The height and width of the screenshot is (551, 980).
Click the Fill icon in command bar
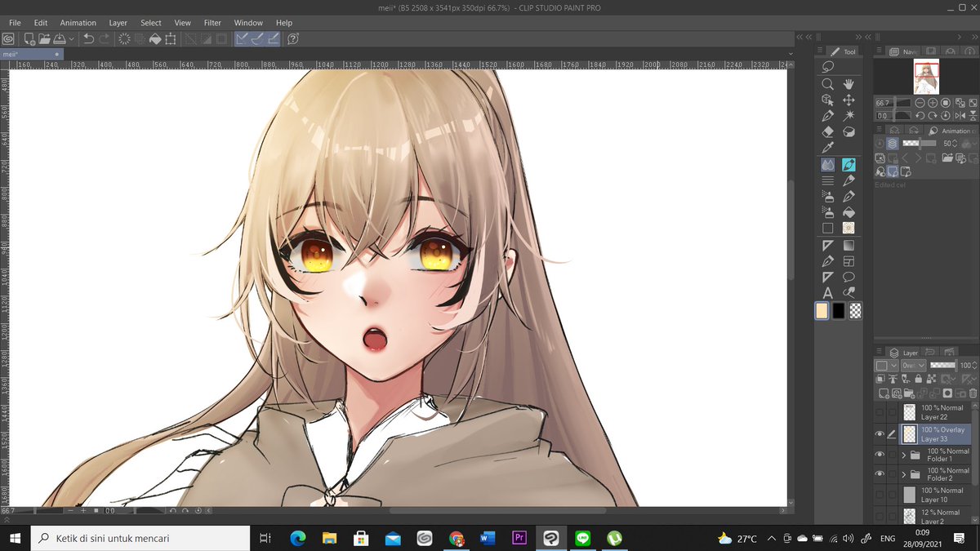155,38
